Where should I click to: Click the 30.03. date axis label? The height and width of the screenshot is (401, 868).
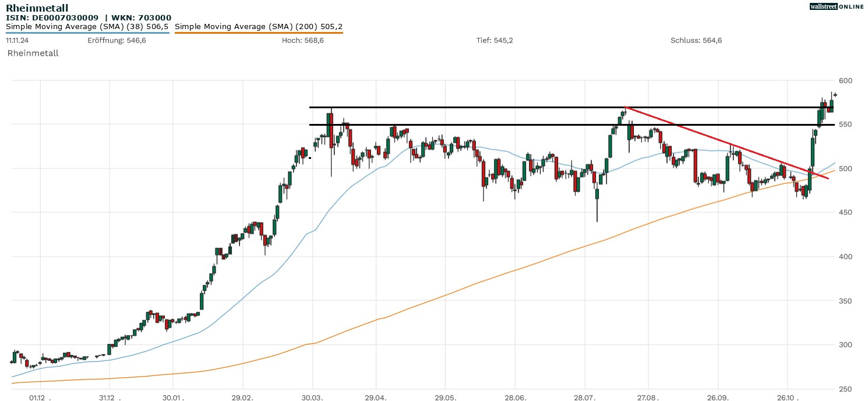(313, 398)
